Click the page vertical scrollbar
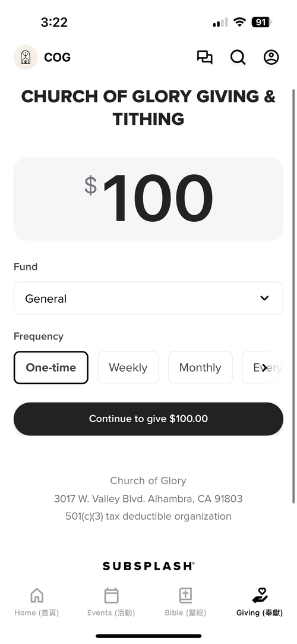Screen dimensions: 297x644 [293, 296]
